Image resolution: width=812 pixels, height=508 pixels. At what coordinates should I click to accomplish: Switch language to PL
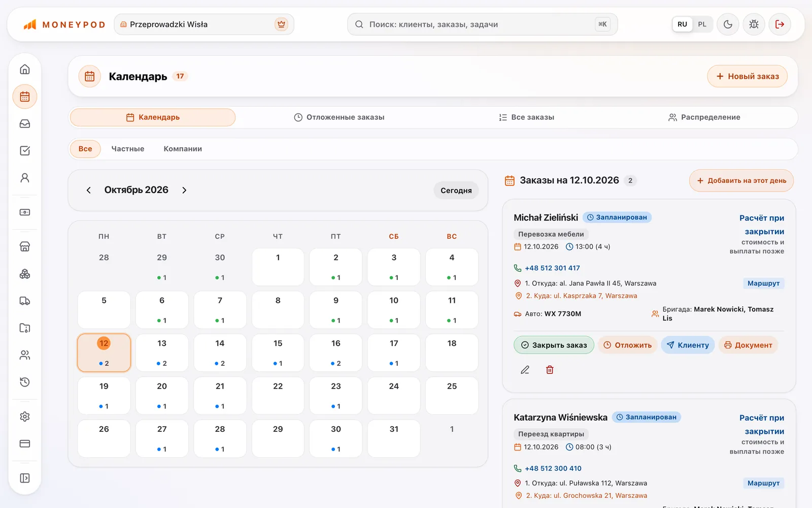[x=702, y=24]
